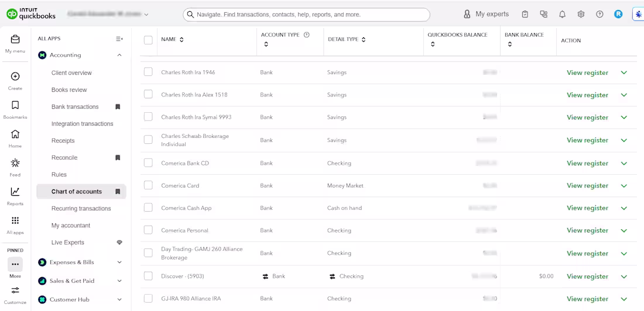Open Client overview in Accounting menu

71,73
